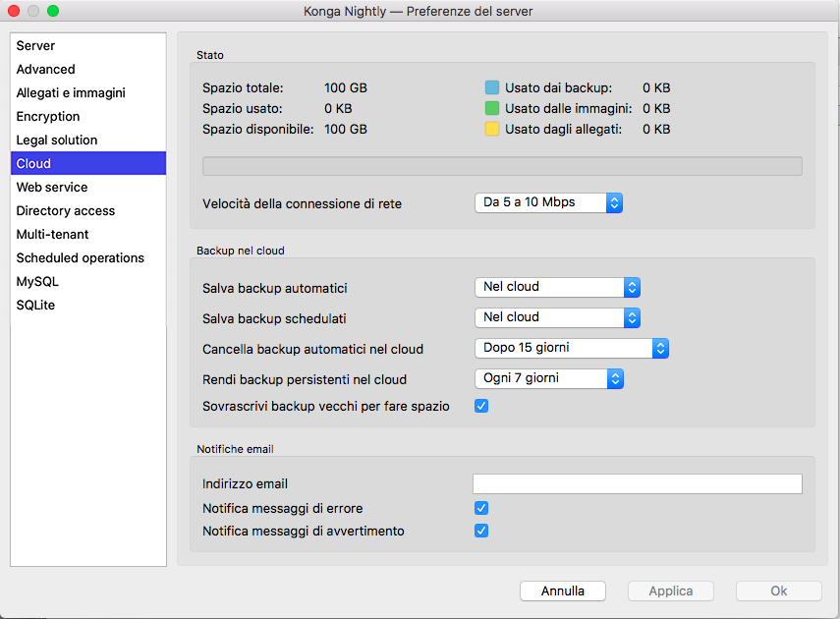Click in the Indirizzo email field
The width and height of the screenshot is (840, 619).
637,483
